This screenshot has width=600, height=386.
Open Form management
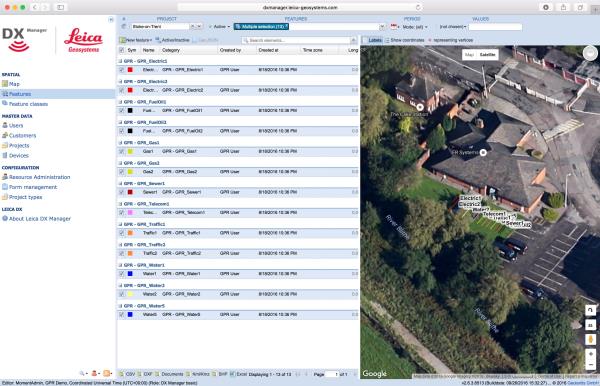[x=33, y=187]
